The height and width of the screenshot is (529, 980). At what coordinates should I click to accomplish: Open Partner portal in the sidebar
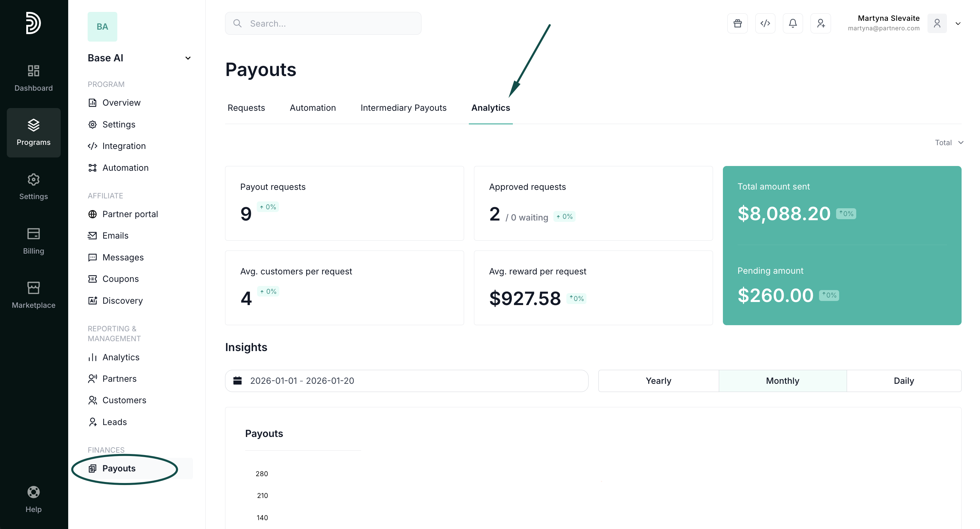click(x=130, y=214)
